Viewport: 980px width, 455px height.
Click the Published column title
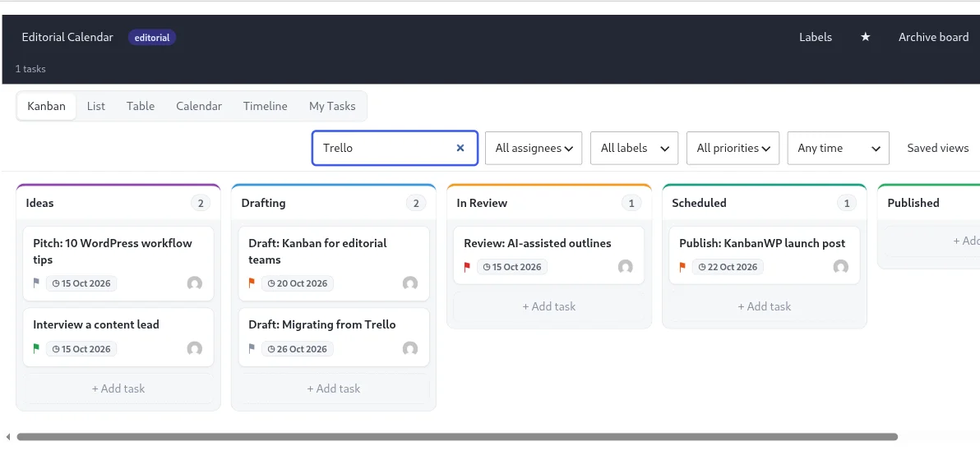pyautogui.click(x=913, y=203)
